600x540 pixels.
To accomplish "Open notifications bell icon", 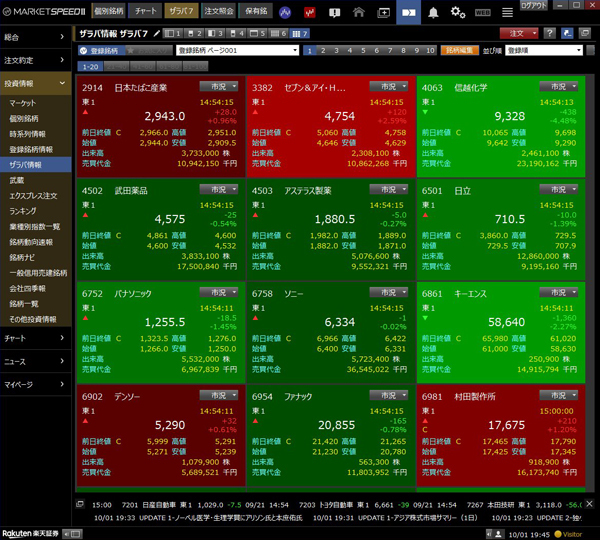I will 433,12.
